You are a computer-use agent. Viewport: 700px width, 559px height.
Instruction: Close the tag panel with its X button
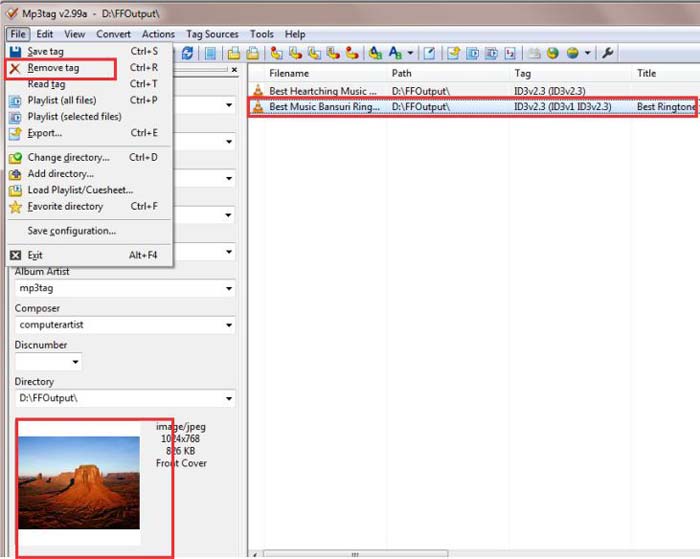tap(234, 70)
